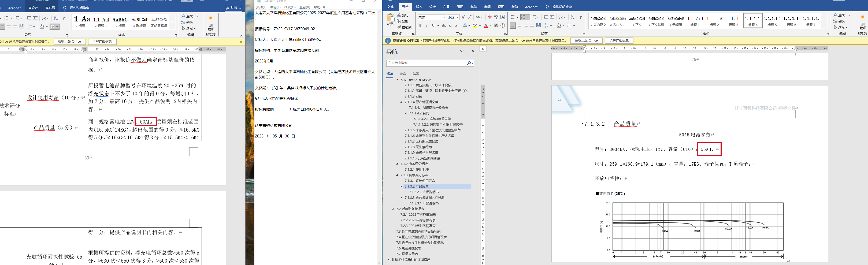Clear all formatting with the eraser icon
The width and height of the screenshot is (868, 265).
[x=489, y=17]
